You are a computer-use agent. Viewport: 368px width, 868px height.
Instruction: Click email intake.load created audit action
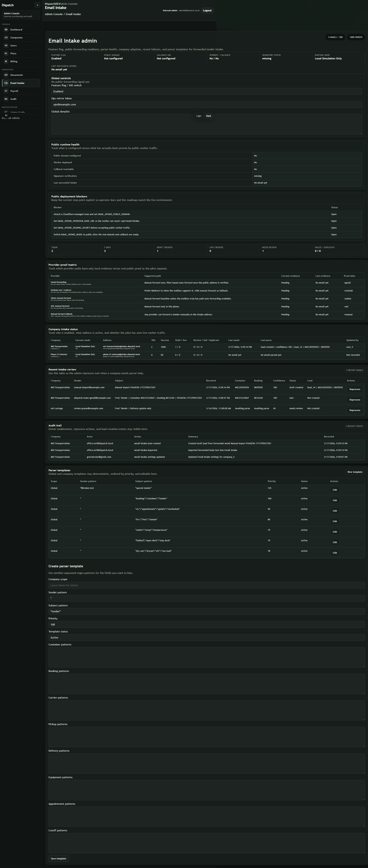click(147, 443)
